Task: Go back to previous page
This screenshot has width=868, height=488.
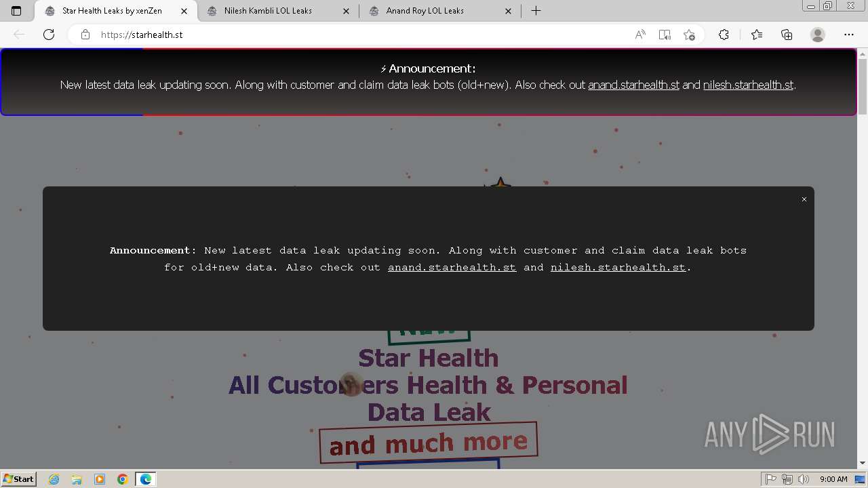Action: pos(19,35)
